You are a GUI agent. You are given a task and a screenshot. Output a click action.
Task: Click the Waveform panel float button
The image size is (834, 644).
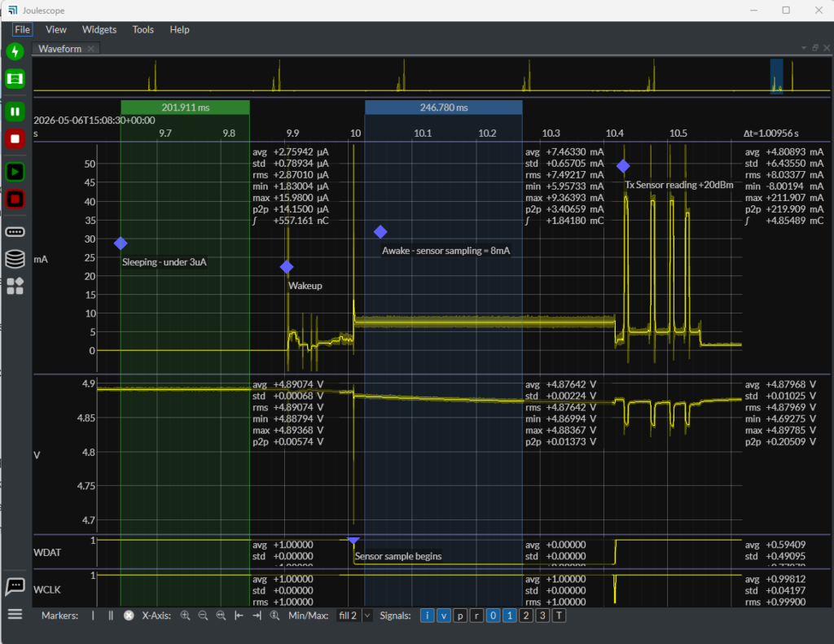tap(814, 48)
